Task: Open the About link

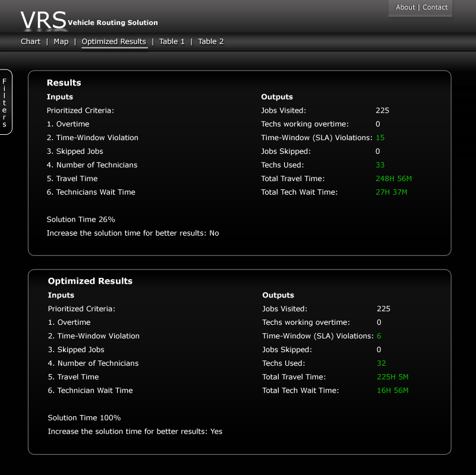Action: (405, 7)
